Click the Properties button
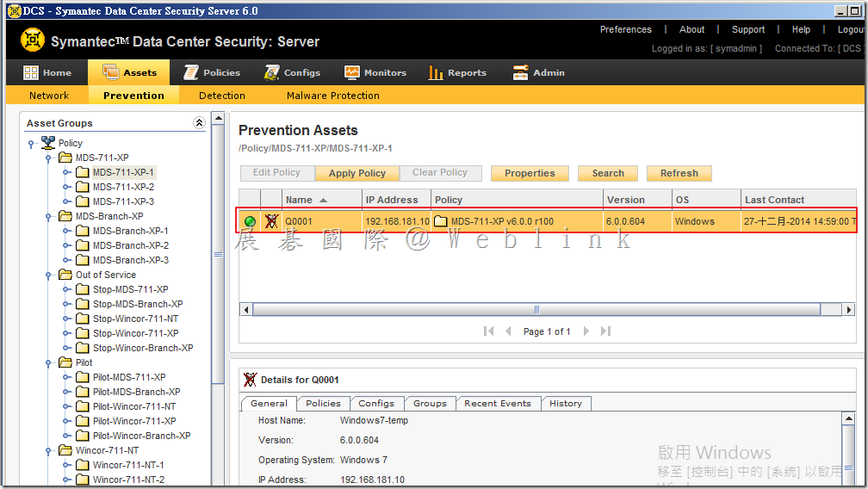The image size is (868, 489). coord(530,173)
